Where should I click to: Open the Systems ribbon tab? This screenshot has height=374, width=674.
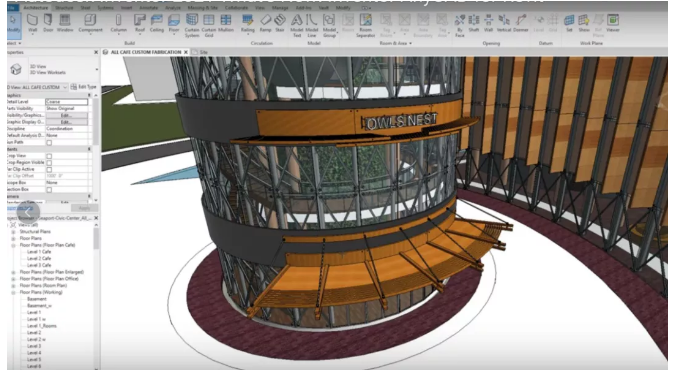point(105,8)
